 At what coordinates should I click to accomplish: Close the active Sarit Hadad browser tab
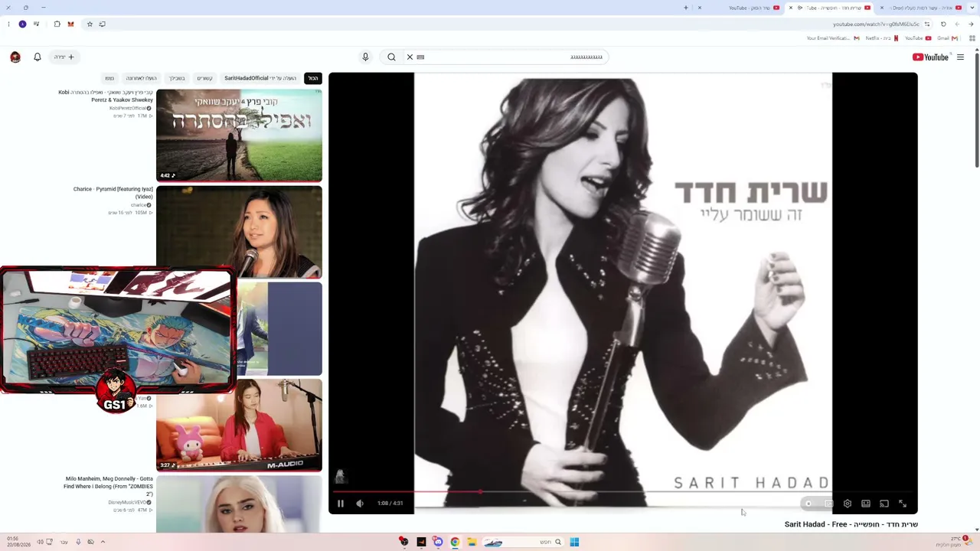coord(791,8)
